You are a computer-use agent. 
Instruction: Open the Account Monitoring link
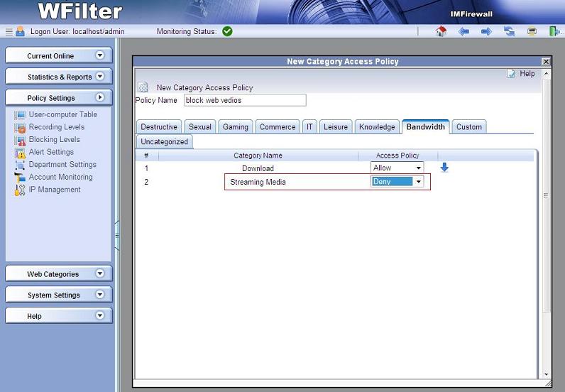(x=60, y=177)
